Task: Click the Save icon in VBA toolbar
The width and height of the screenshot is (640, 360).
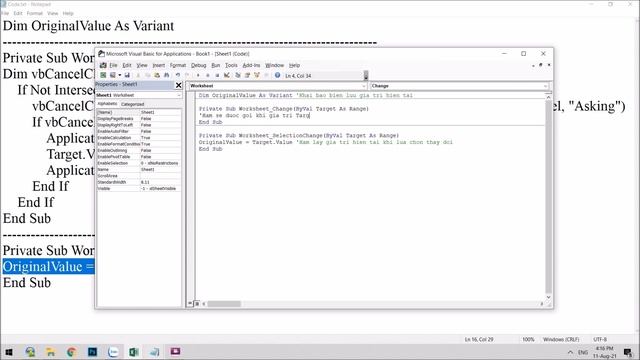Action: 127,76
